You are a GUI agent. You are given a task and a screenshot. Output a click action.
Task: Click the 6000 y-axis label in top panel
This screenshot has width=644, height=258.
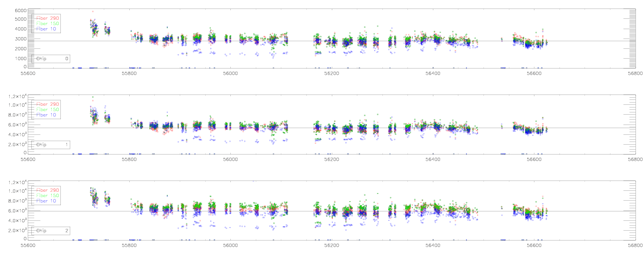pyautogui.click(x=19, y=10)
